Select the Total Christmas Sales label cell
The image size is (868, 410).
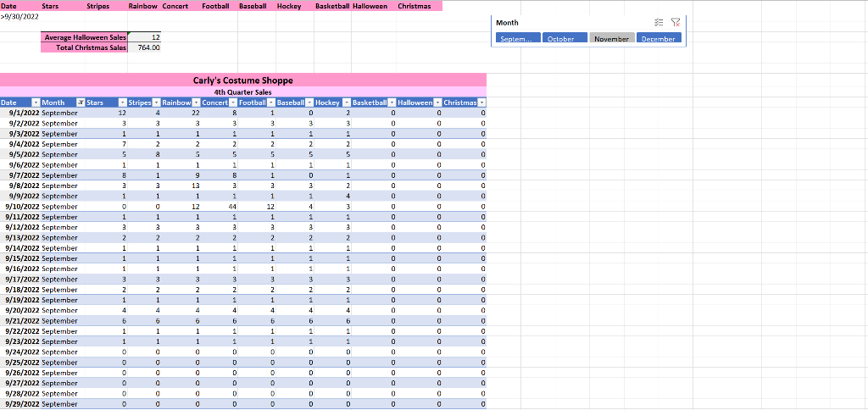(x=84, y=47)
